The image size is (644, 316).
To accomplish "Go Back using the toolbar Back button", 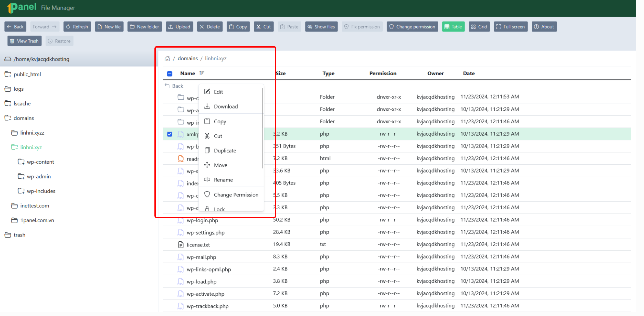I will point(15,27).
